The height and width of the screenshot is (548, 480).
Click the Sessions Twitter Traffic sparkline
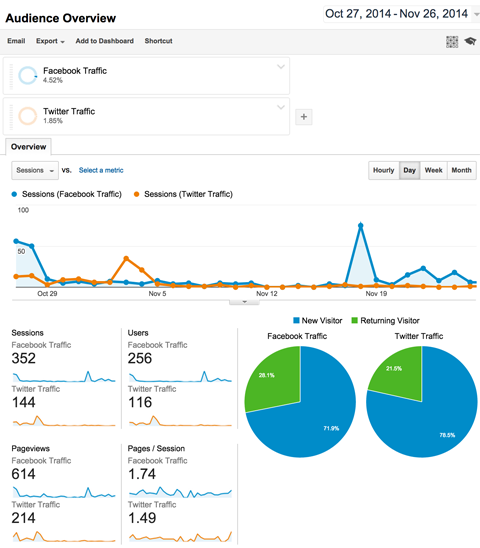(64, 421)
